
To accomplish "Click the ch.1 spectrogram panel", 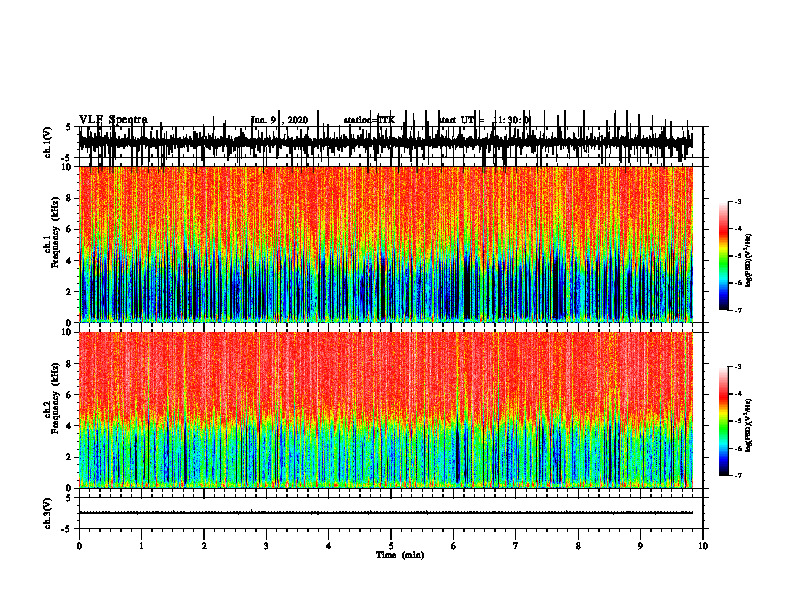I will pos(386,244).
